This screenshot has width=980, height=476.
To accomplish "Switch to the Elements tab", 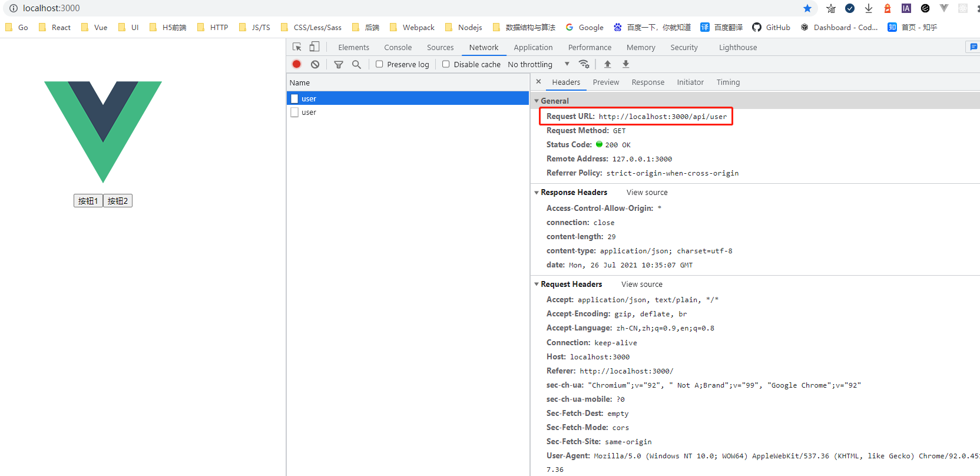I will coord(353,47).
